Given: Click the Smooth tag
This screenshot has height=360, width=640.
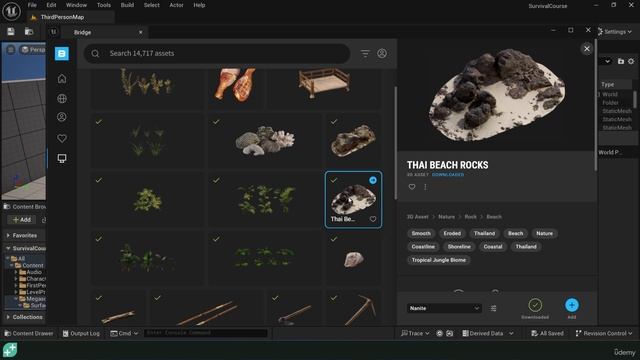Looking at the screenshot, I should pos(421,233).
